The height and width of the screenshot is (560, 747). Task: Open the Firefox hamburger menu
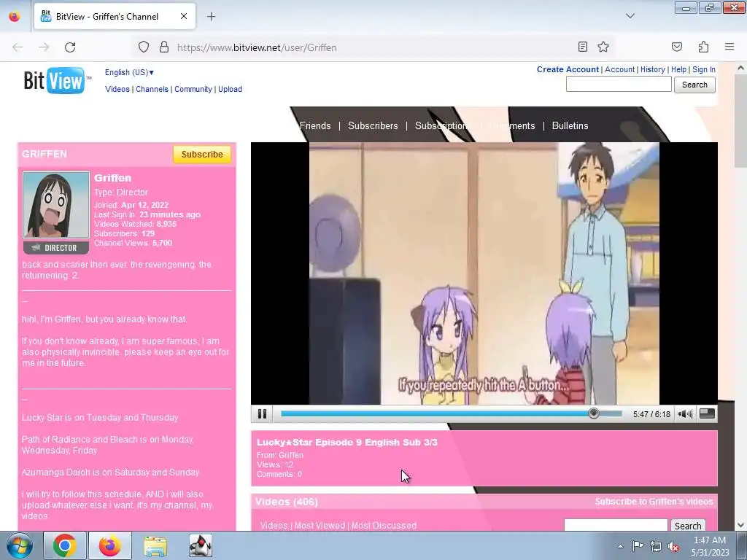click(729, 47)
